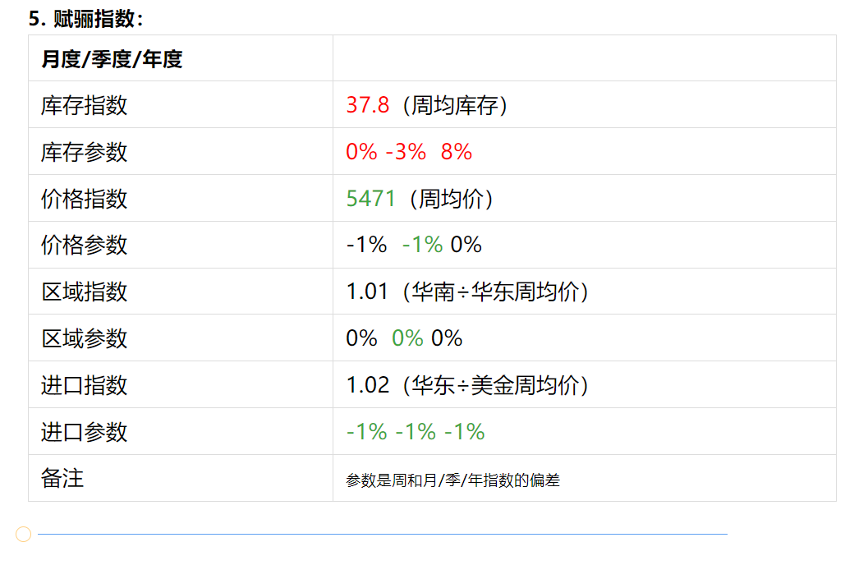Select the value '5471 (周均价)'
This screenshot has height=588, width=868.
(x=420, y=199)
